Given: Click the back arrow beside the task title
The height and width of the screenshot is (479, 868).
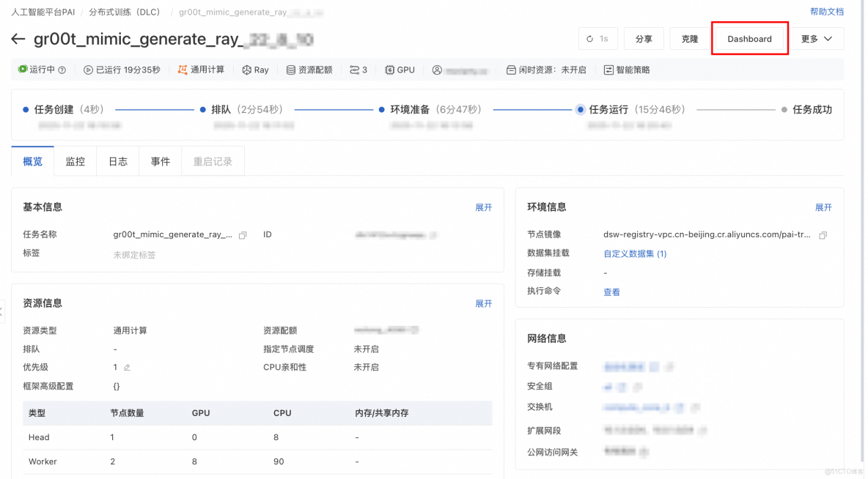Looking at the screenshot, I should (x=18, y=40).
